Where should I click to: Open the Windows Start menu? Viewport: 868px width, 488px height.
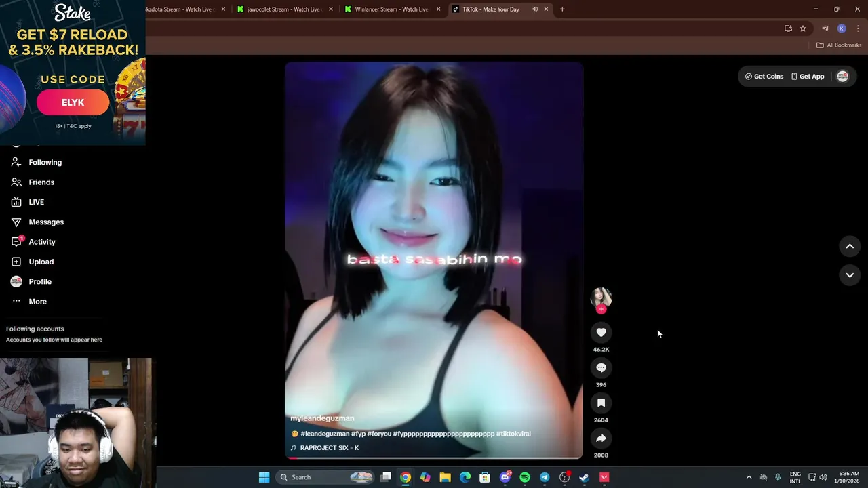click(x=264, y=477)
